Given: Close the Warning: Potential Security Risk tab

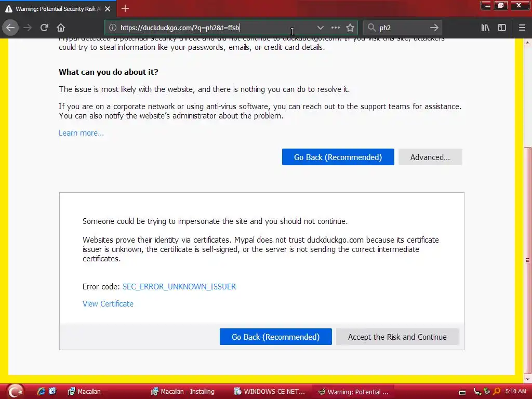Looking at the screenshot, I should (108, 9).
